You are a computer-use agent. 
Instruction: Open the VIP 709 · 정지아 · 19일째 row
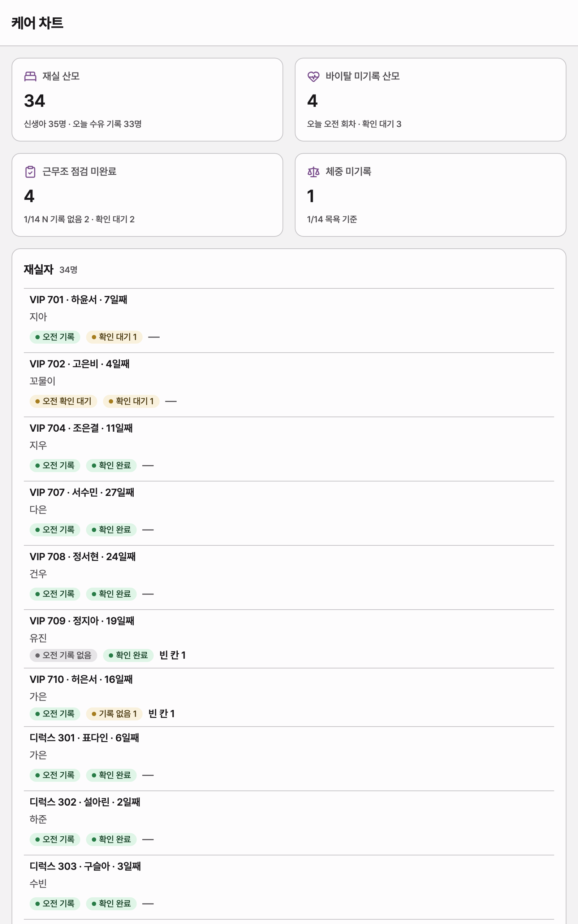pyautogui.click(x=289, y=639)
